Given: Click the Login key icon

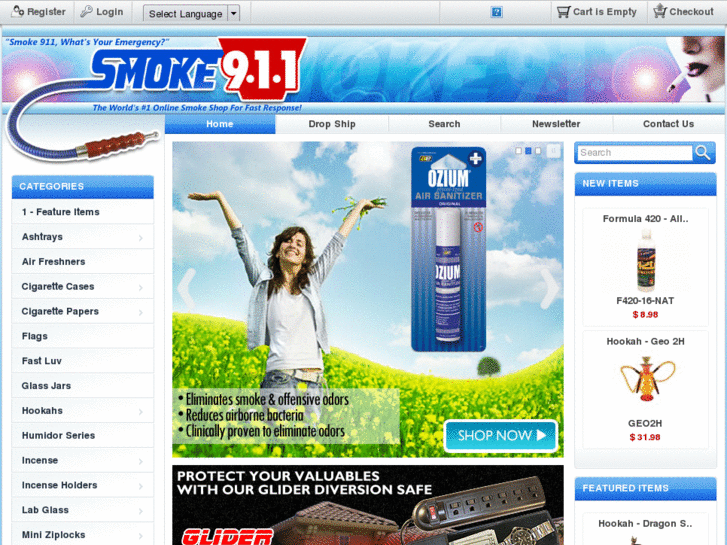Looking at the screenshot, I should (x=86, y=12).
